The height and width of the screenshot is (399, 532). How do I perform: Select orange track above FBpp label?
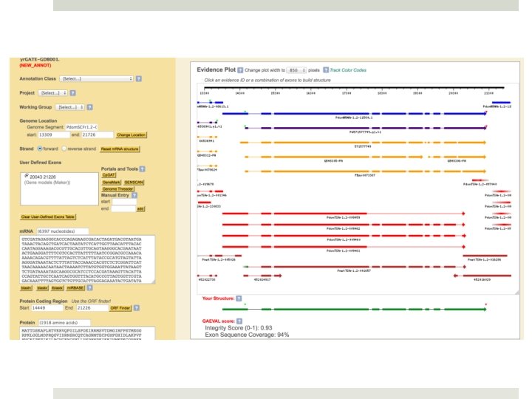tap(366, 171)
